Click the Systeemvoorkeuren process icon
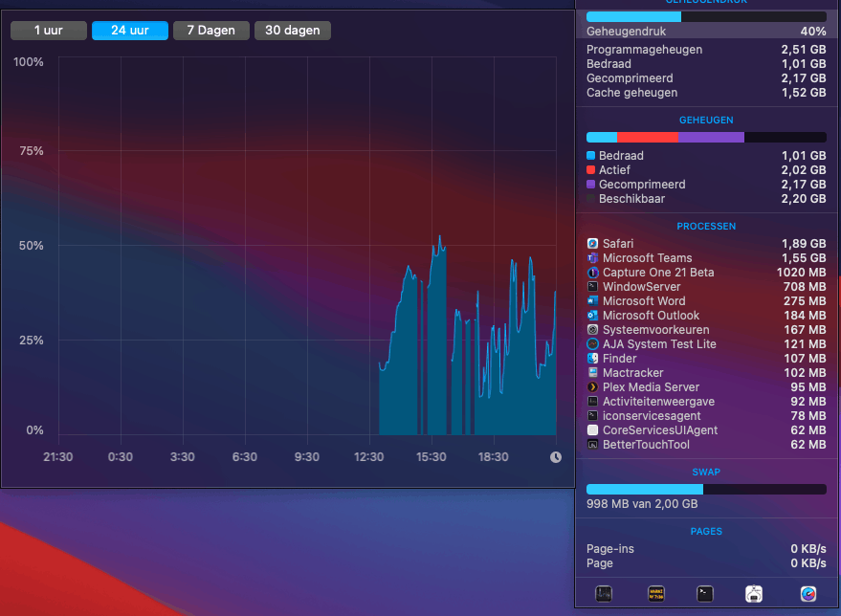Image resolution: width=841 pixels, height=616 pixels. click(592, 330)
